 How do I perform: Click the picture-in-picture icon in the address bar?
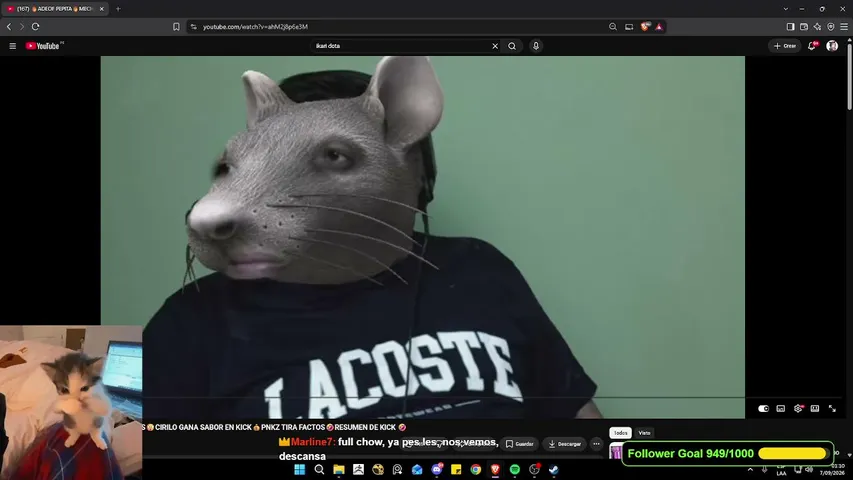click(629, 27)
